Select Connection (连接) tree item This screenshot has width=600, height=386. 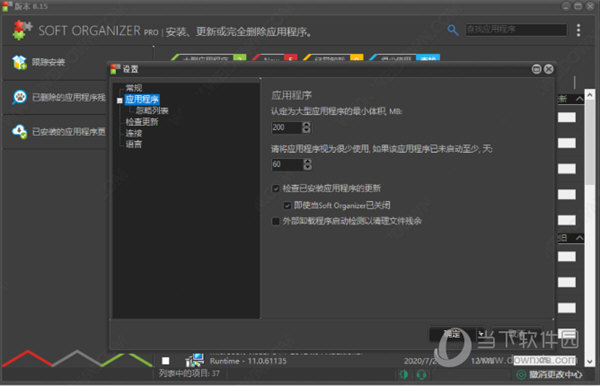pyautogui.click(x=134, y=133)
